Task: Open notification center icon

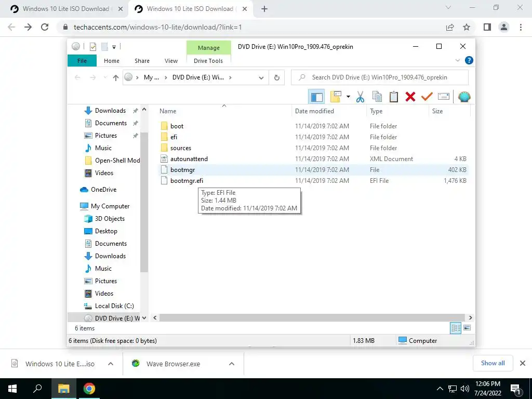Action: click(x=515, y=389)
